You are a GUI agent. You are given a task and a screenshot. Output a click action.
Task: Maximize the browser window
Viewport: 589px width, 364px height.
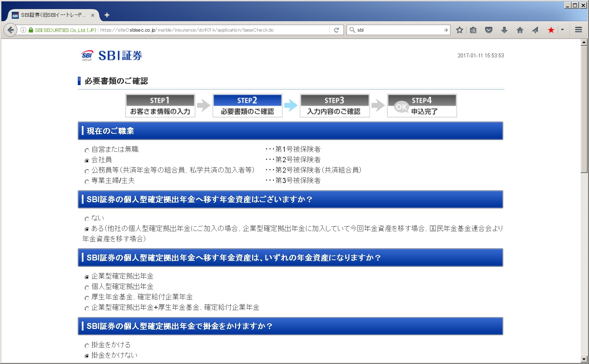575,5
